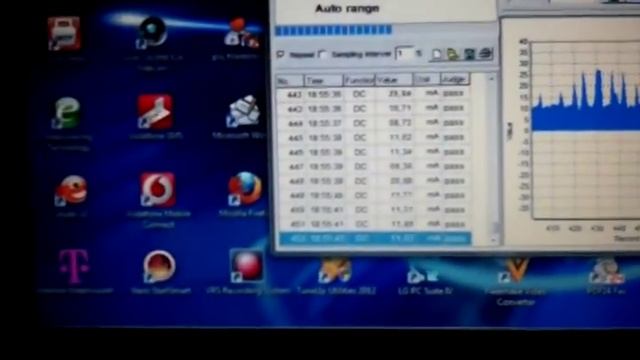Image resolution: width=640 pixels, height=360 pixels.
Task: Click the No. column header
Action: pos(290,80)
